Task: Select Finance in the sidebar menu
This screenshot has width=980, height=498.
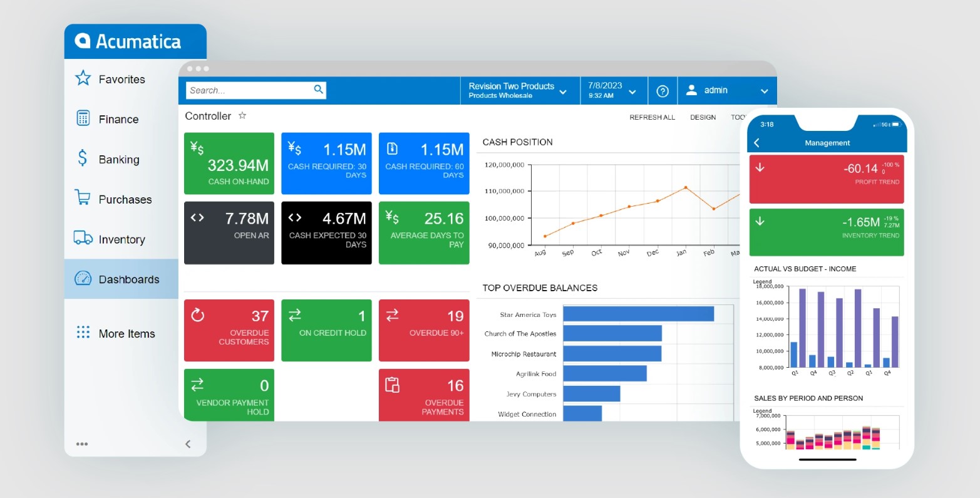Action: tap(121, 119)
